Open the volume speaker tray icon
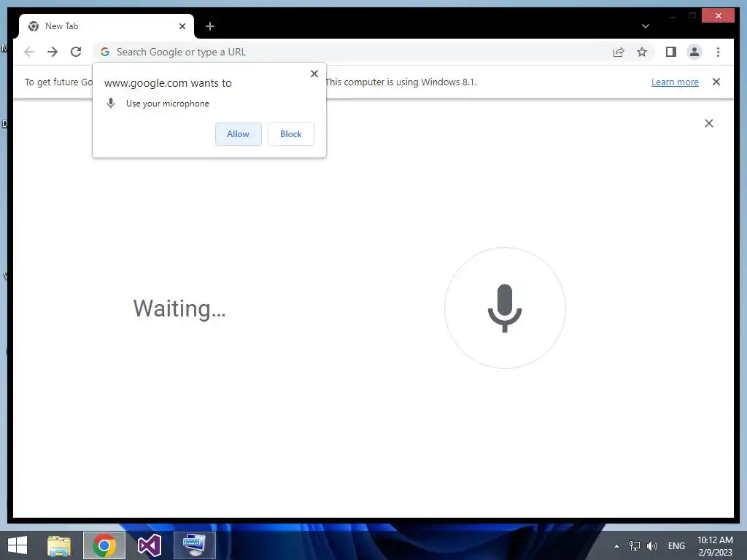 click(x=651, y=546)
